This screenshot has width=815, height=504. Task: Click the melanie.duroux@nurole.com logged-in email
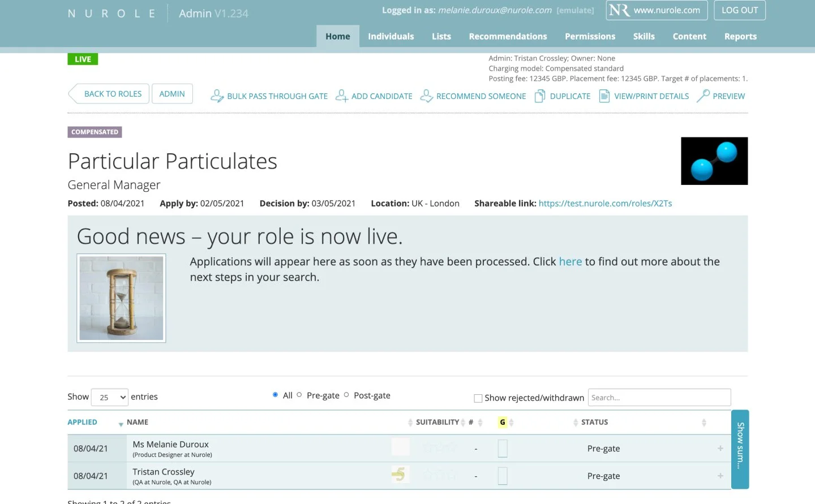tap(495, 10)
